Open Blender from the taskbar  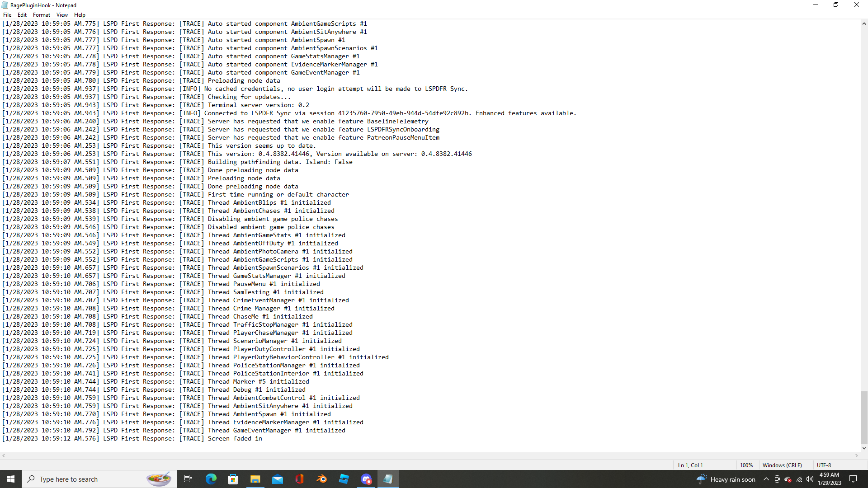pos(321,479)
